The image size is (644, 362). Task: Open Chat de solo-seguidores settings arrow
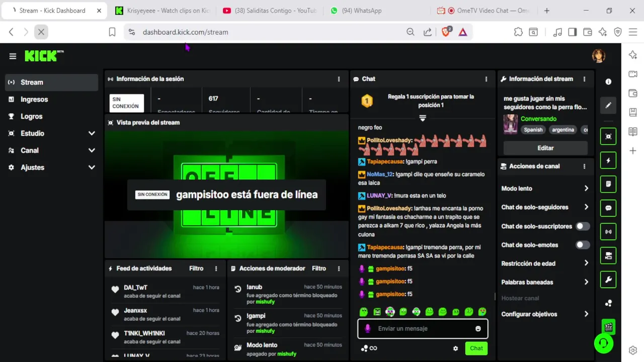point(586,207)
